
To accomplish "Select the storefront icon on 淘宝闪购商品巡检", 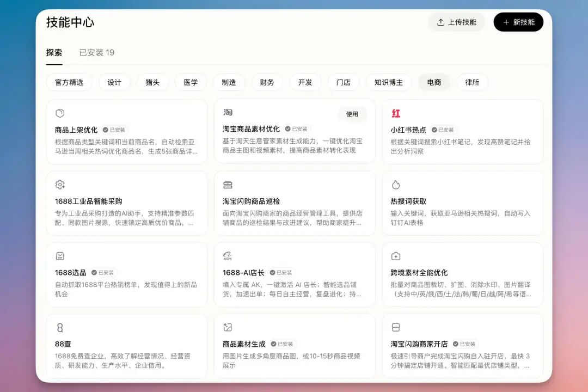I will (x=228, y=184).
